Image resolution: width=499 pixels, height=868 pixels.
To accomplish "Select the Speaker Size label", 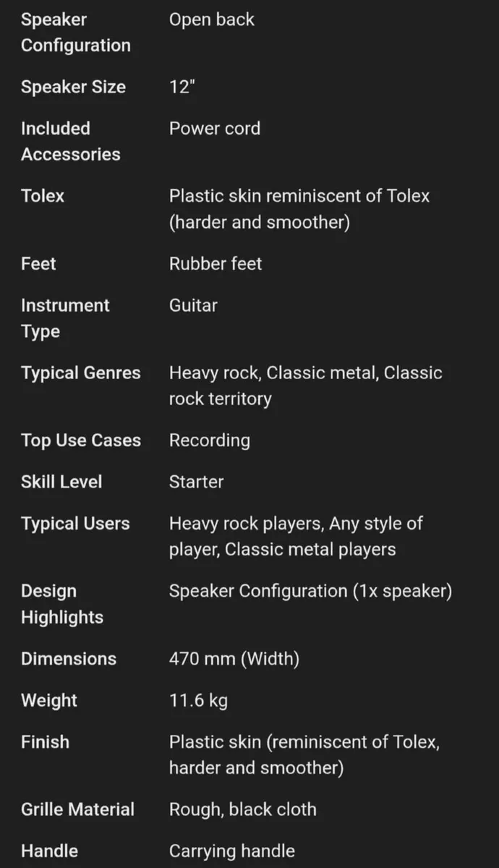I will [73, 87].
